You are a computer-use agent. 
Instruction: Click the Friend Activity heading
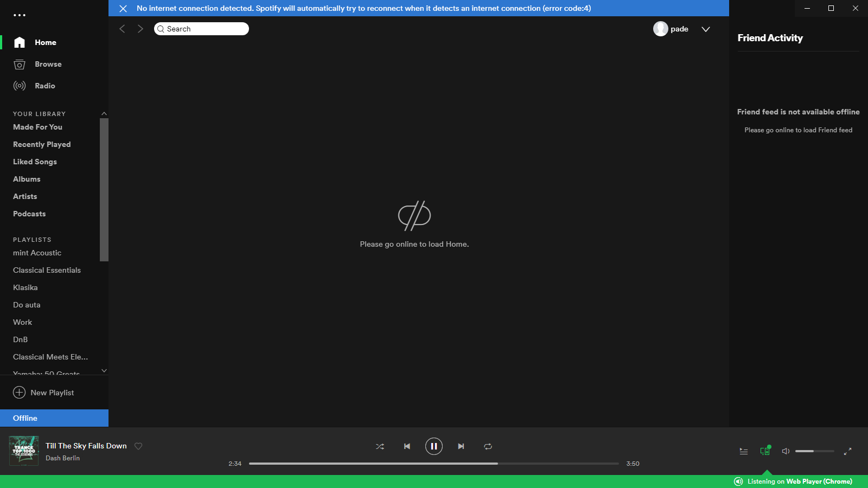770,38
